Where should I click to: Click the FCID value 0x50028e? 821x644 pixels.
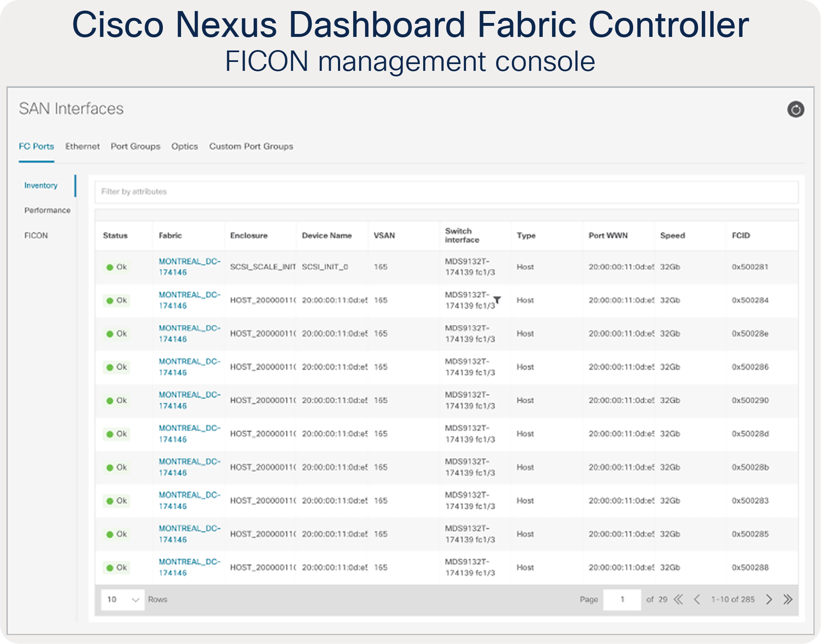[x=750, y=334]
